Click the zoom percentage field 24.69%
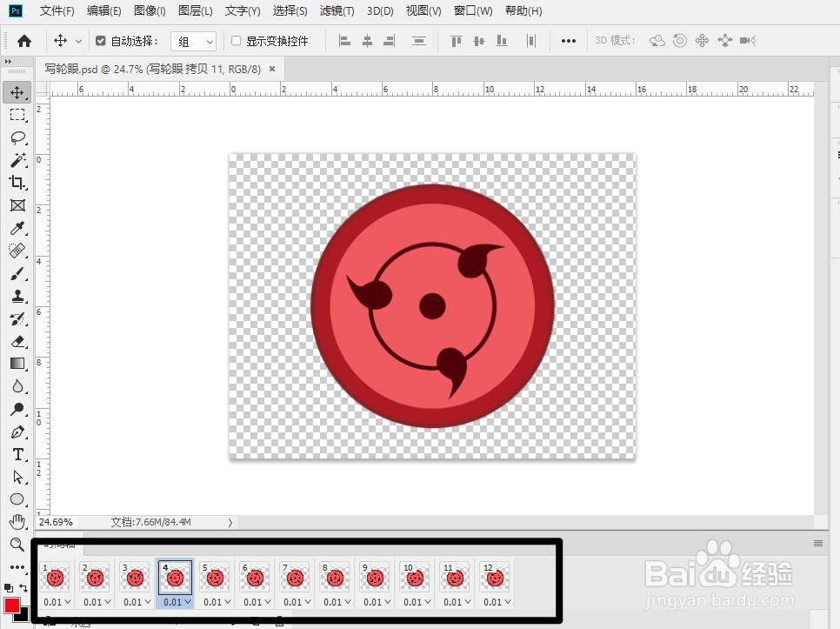Viewport: 840px width, 629px height. (x=57, y=522)
